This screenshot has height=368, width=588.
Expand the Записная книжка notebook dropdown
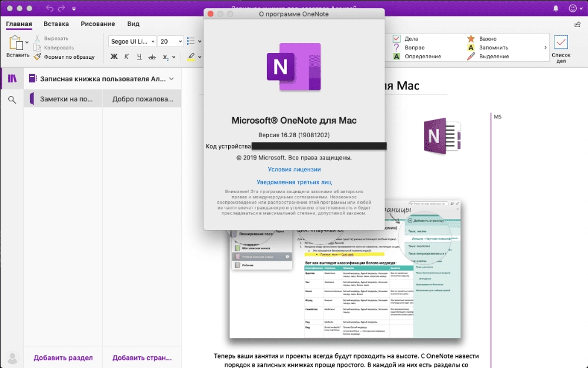coord(171,79)
